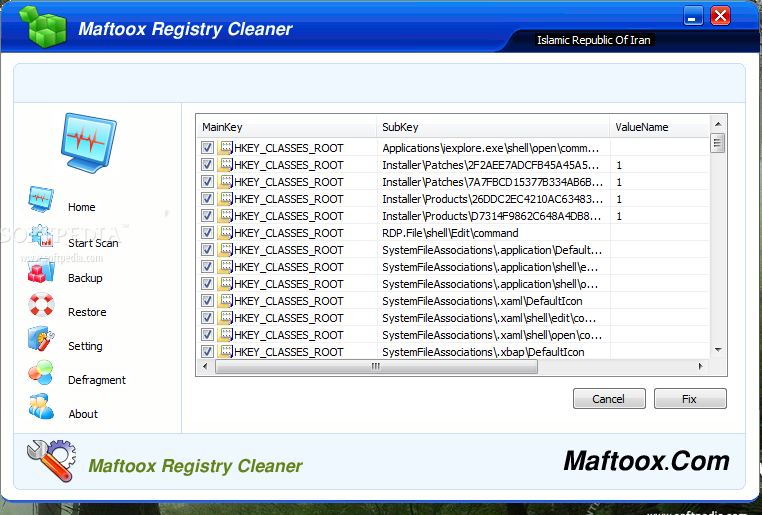
Task: Click registry icon of .xbap\DefaultIcon row
Action: click(x=225, y=351)
